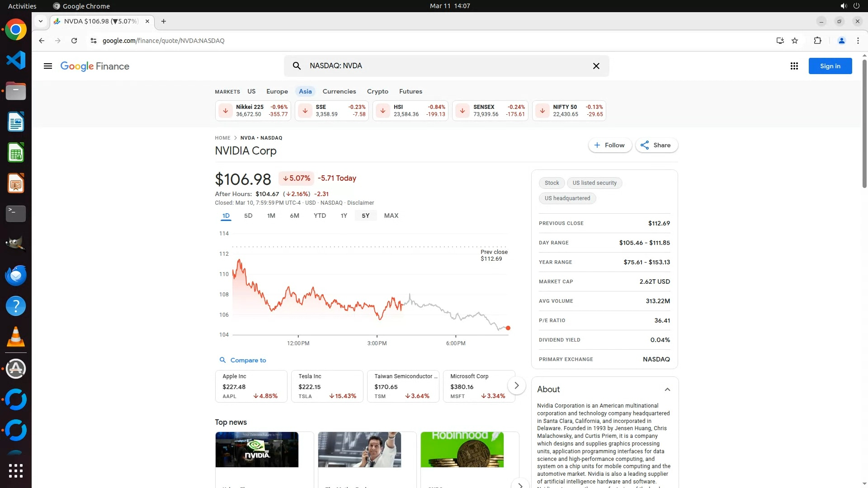
Task: Open the Compare to link
Action: click(x=248, y=360)
